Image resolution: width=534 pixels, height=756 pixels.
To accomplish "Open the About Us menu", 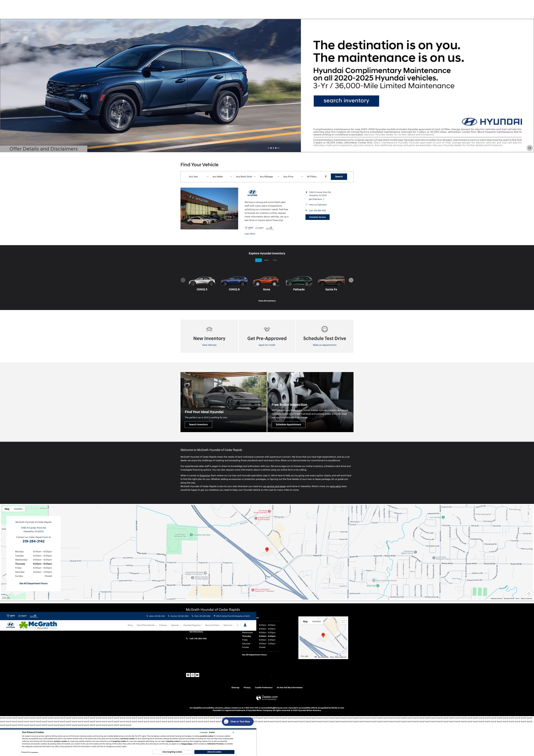I will click(229, 625).
